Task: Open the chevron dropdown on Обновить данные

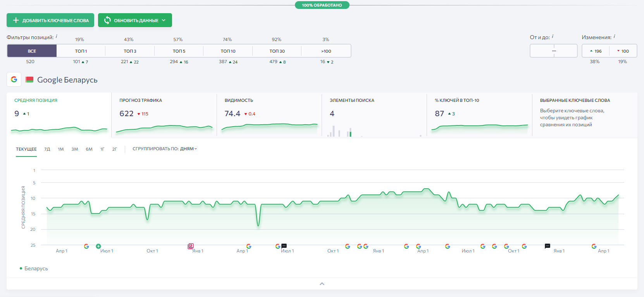Action: click(x=164, y=20)
